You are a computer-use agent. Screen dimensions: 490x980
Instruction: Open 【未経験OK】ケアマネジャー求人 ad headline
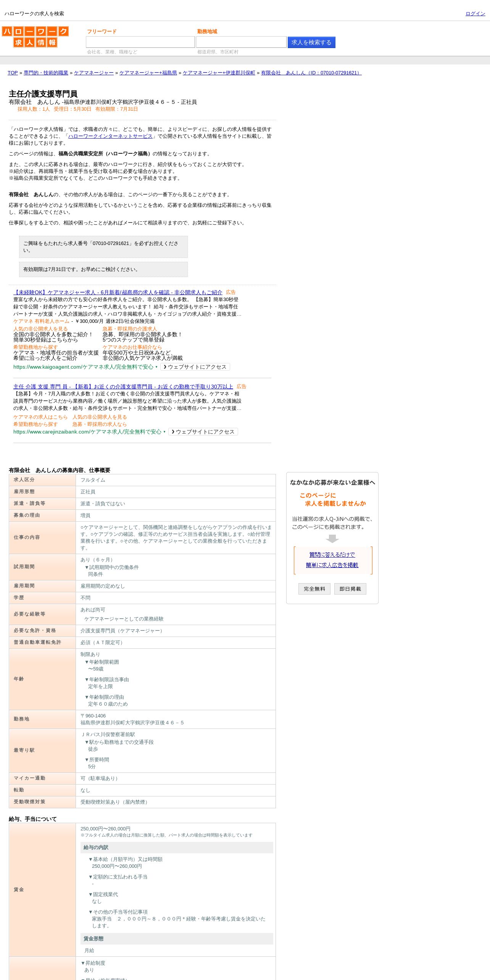click(x=118, y=292)
